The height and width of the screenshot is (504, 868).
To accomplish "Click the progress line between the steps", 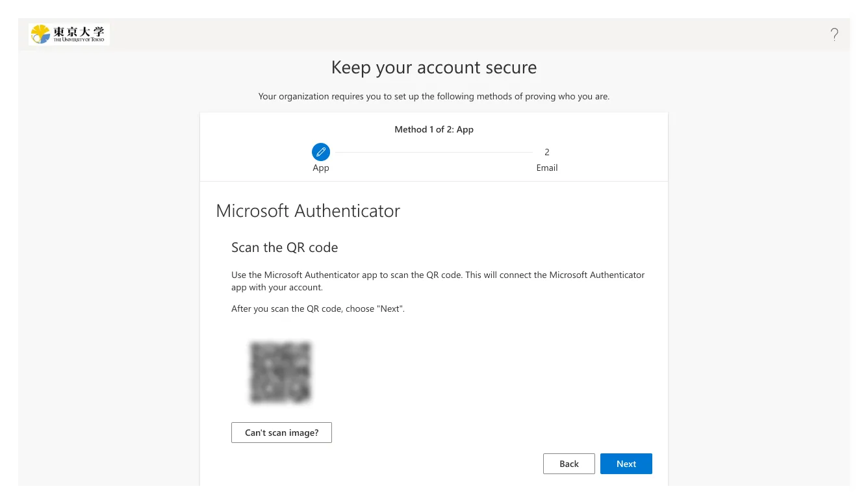I will tap(434, 153).
